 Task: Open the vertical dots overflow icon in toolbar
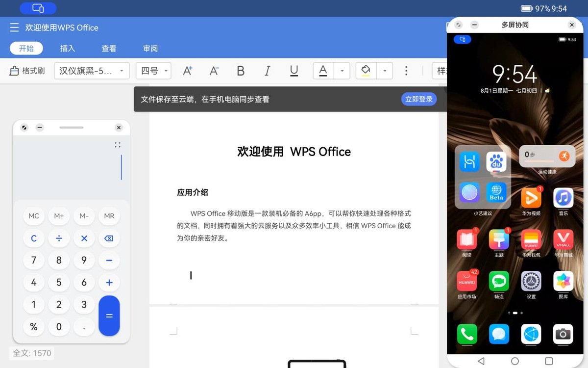[406, 70]
